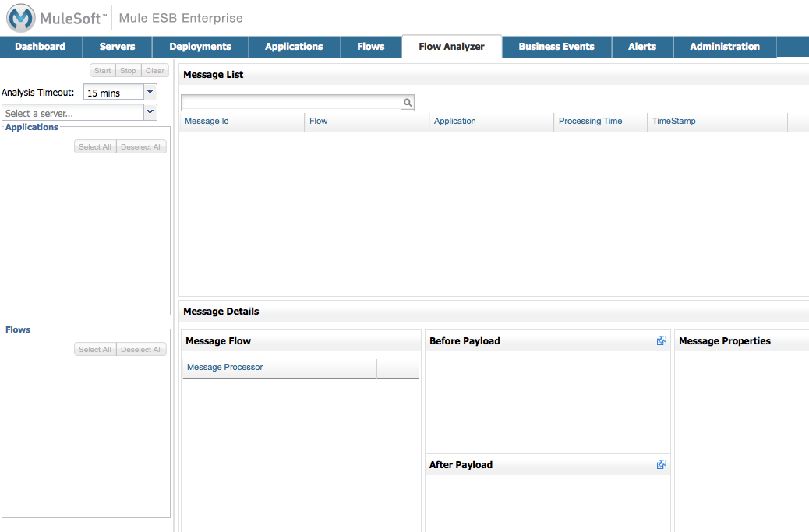Sort by Message Id column header
The width and height of the screenshot is (809, 532).
[207, 122]
